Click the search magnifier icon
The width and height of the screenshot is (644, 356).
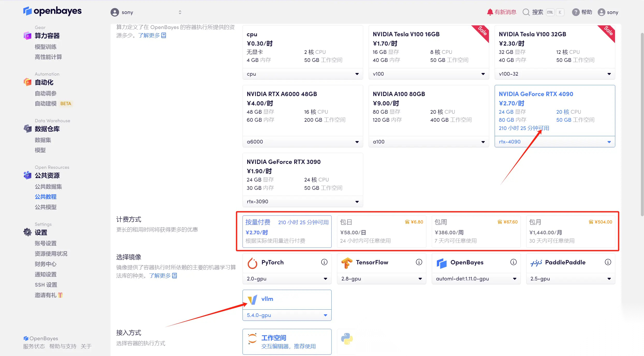pyautogui.click(x=526, y=12)
